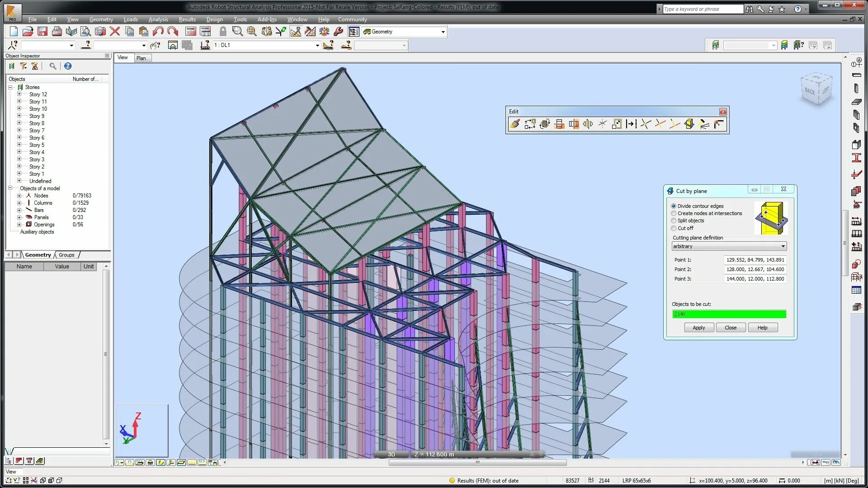Screen dimensions: 868x488
Task: Click the screen capture camera icon
Action: click(100, 31)
